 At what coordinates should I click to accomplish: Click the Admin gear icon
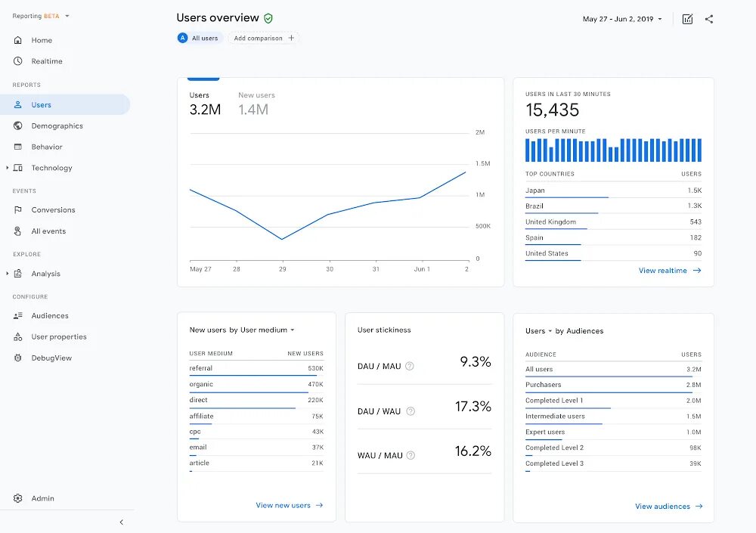point(17,498)
